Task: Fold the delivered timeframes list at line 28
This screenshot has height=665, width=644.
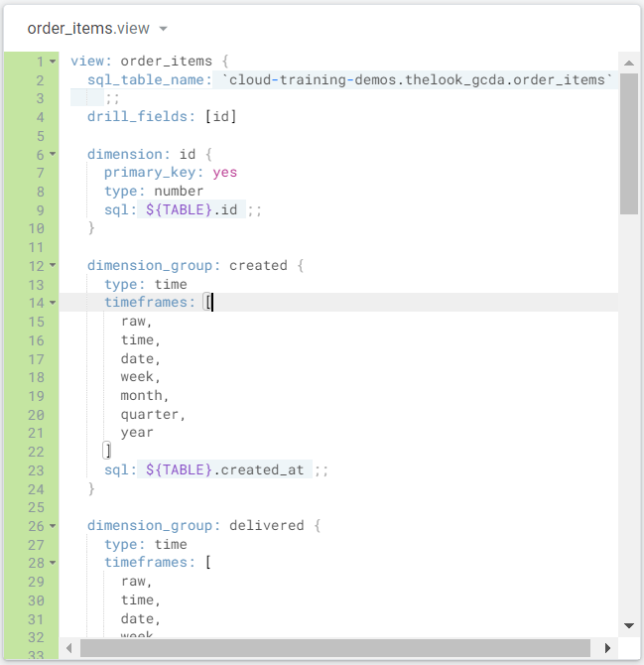Action: click(53, 563)
